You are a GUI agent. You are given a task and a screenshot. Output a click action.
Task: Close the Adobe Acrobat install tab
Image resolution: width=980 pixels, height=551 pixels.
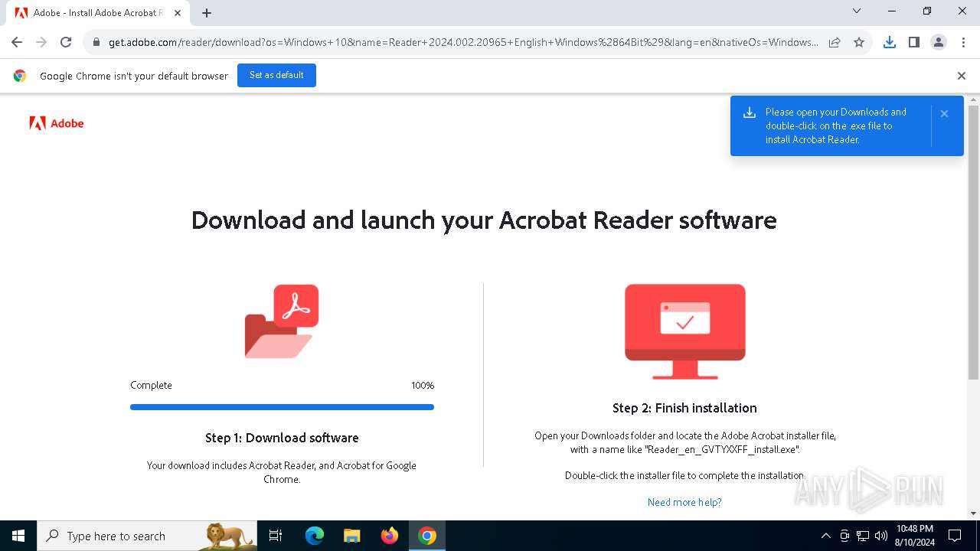tap(178, 12)
